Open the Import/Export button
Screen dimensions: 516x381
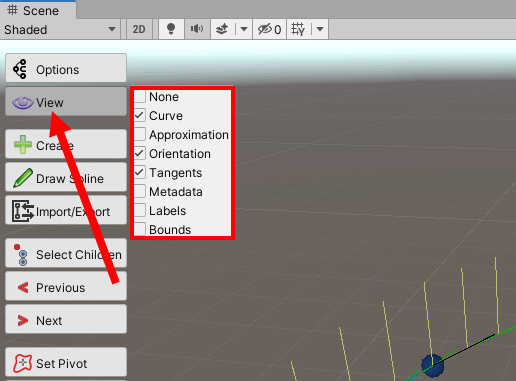pos(66,210)
